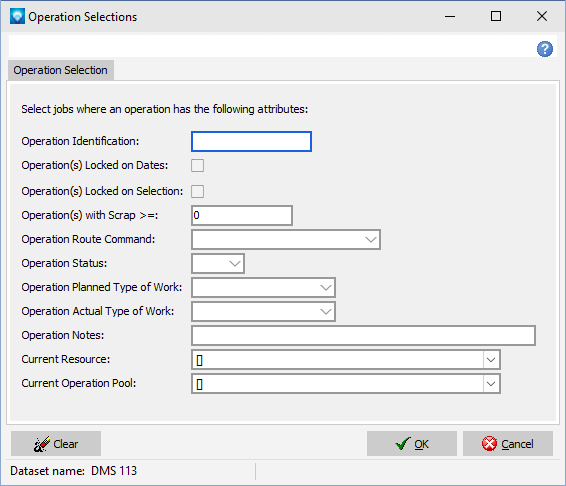Open help with the blue question mark icon
Image resolution: width=566 pixels, height=486 pixels.
coord(544,49)
